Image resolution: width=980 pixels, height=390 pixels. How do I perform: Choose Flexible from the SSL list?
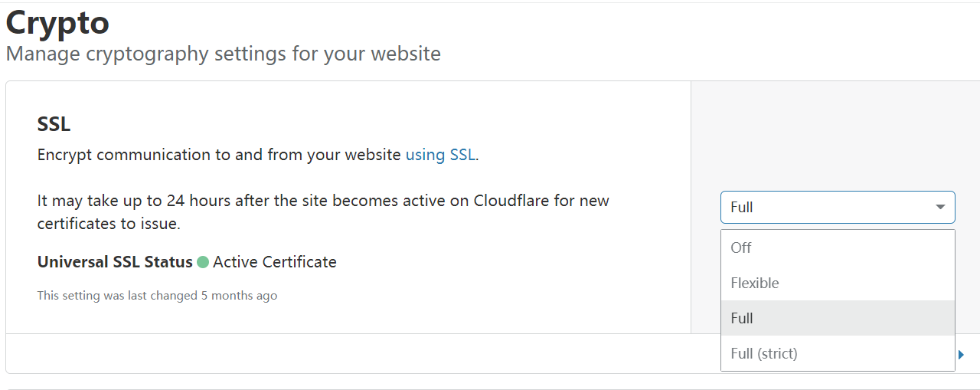(x=755, y=283)
